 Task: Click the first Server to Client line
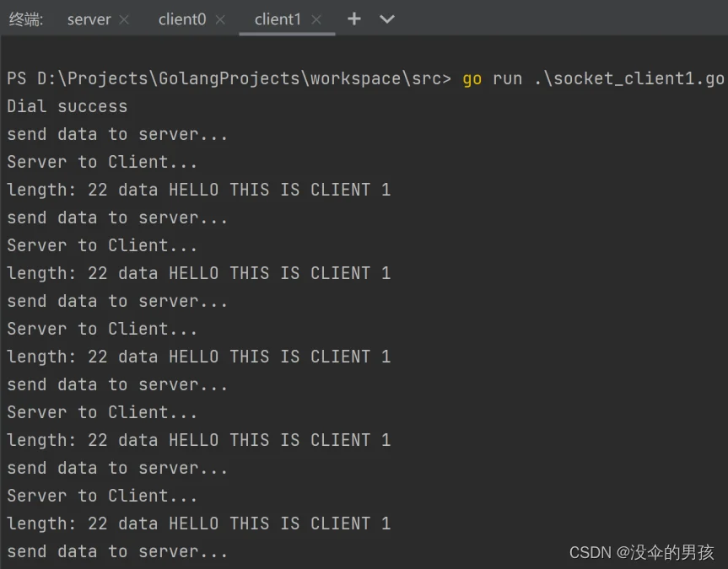[102, 162]
